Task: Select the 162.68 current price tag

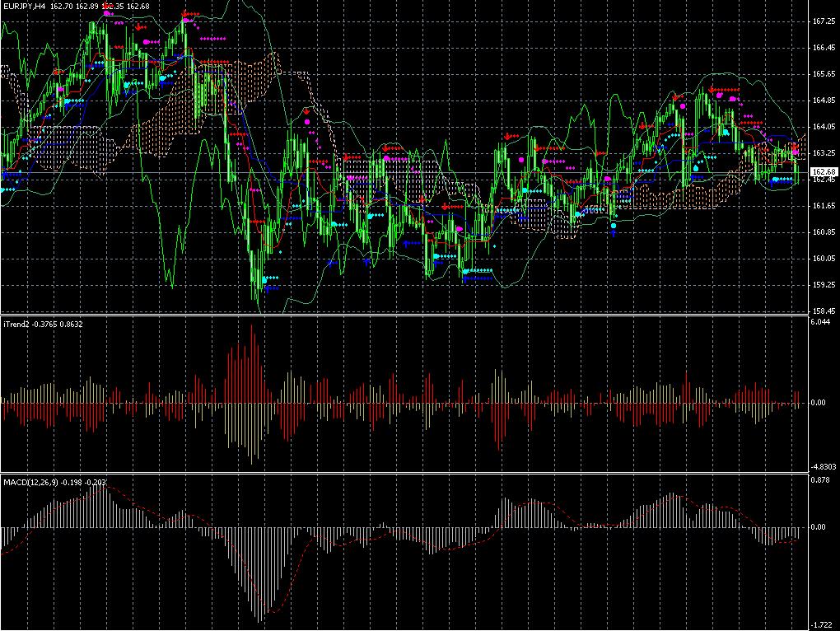Action: (824, 172)
